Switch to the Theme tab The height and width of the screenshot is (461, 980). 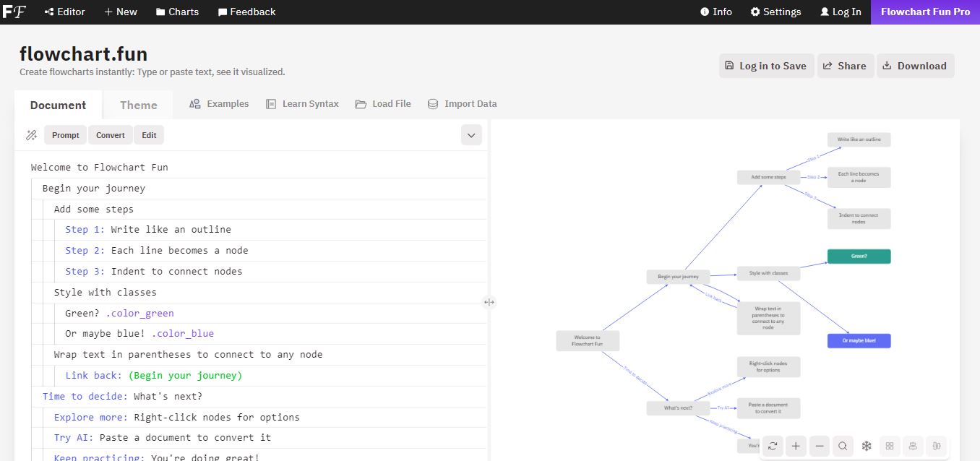138,105
